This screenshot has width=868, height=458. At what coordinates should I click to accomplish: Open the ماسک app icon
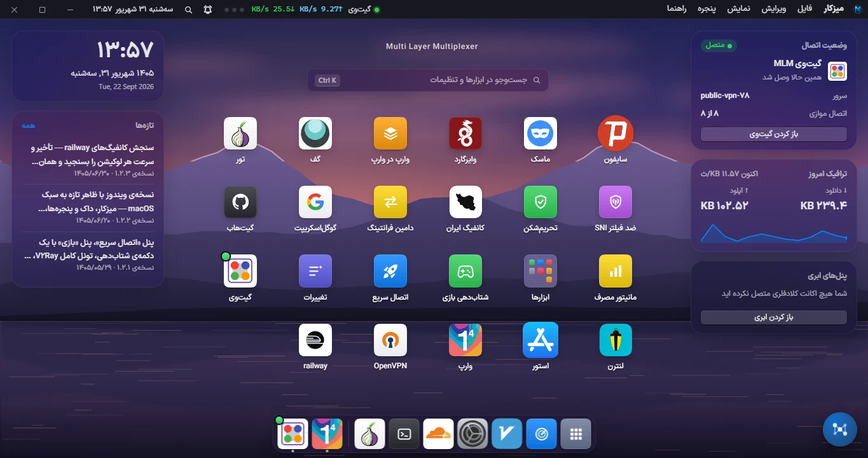click(541, 134)
